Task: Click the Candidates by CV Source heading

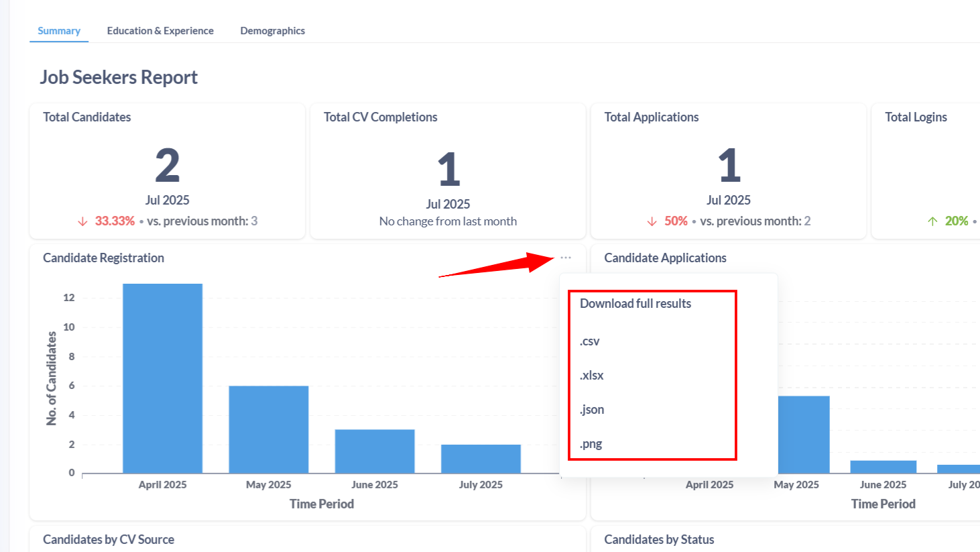Action: pyautogui.click(x=109, y=540)
